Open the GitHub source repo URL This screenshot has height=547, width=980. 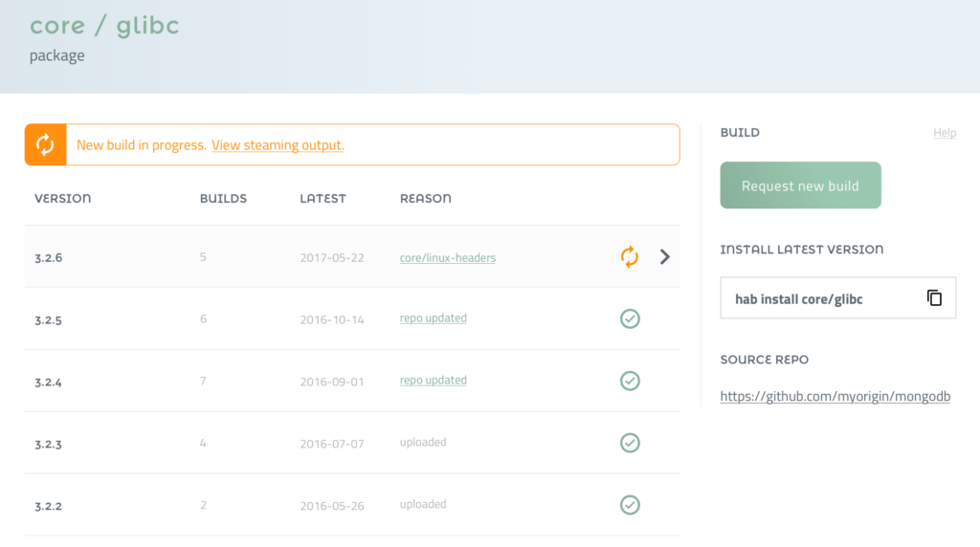(835, 396)
